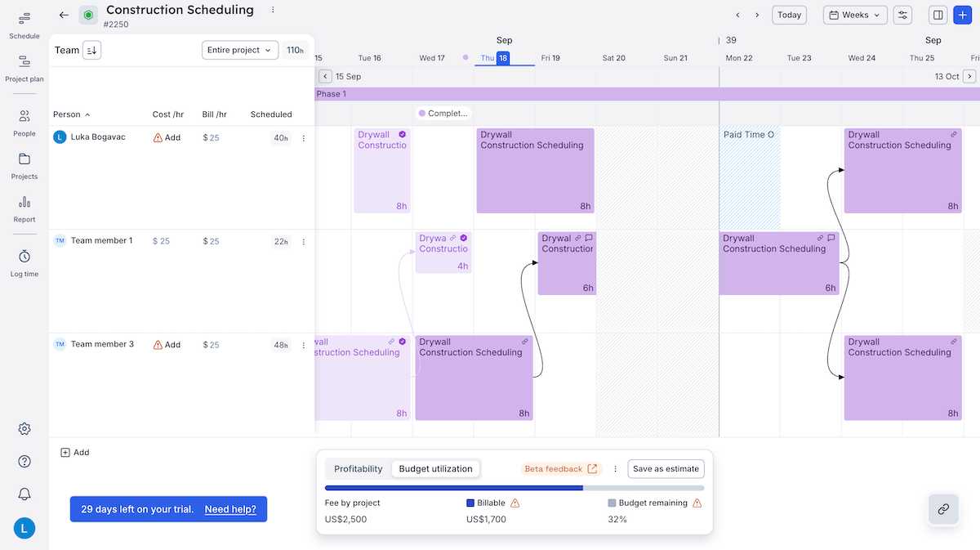Switch to the Profitability tab

point(357,468)
